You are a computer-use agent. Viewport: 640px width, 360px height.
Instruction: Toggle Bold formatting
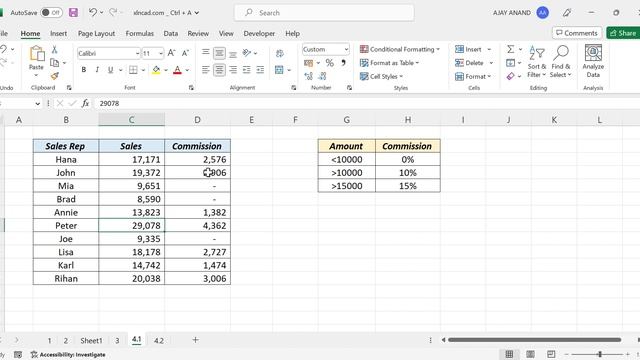(x=84, y=70)
